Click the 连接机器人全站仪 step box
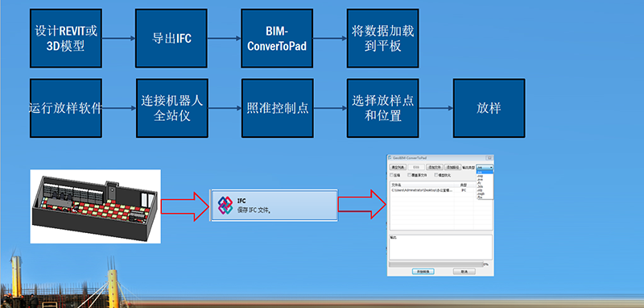 click(x=172, y=108)
